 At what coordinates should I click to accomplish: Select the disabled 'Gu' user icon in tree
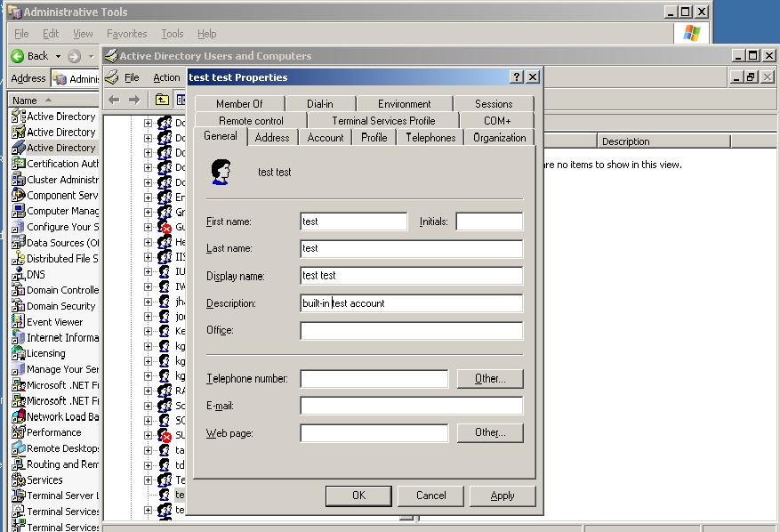coord(165,227)
